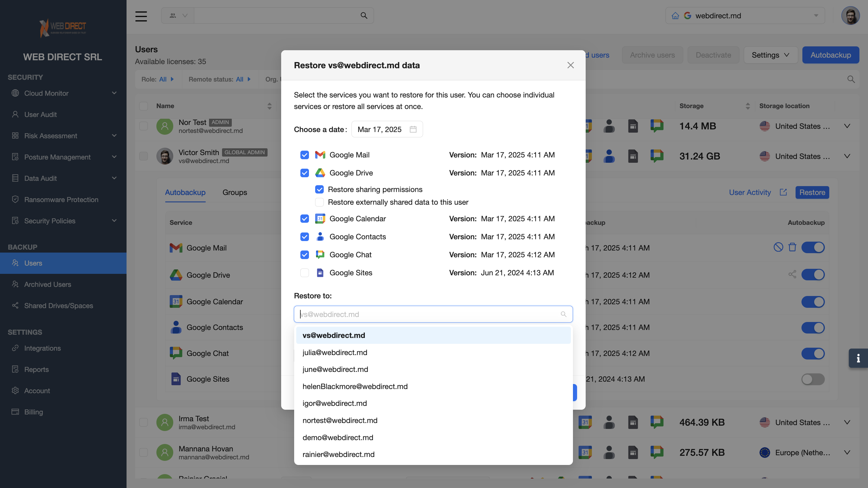Screen dimensions: 868x488
Task: Click the top search bar magnifier icon
Action: click(364, 15)
